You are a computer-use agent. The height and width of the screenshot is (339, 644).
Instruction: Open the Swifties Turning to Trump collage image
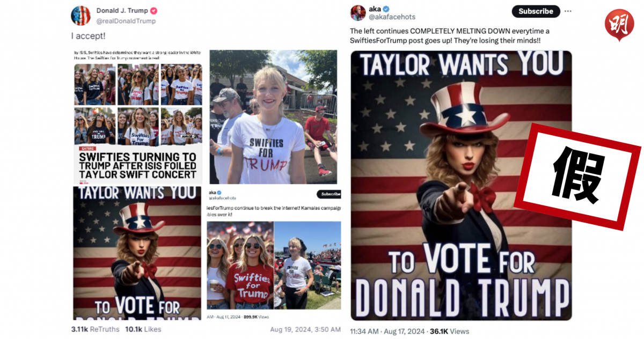tap(138, 116)
